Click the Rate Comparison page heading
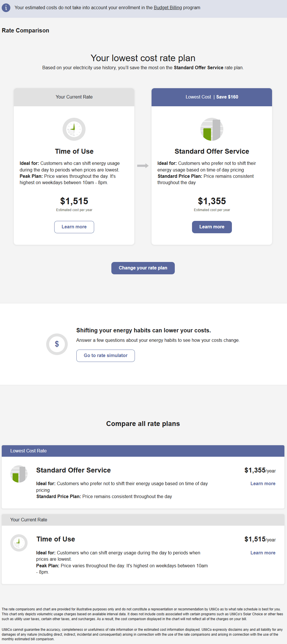Screen dimensions: 287x644 tap(25, 30)
